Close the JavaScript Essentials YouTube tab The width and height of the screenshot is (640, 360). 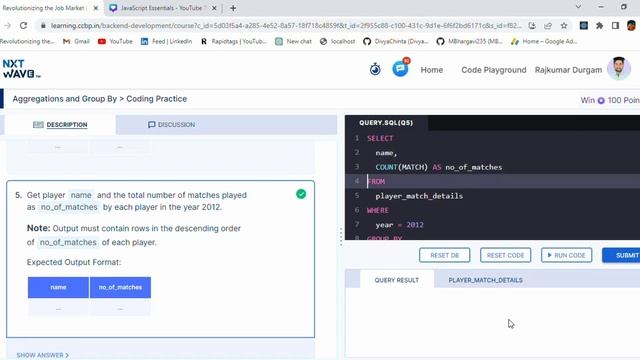[x=214, y=8]
